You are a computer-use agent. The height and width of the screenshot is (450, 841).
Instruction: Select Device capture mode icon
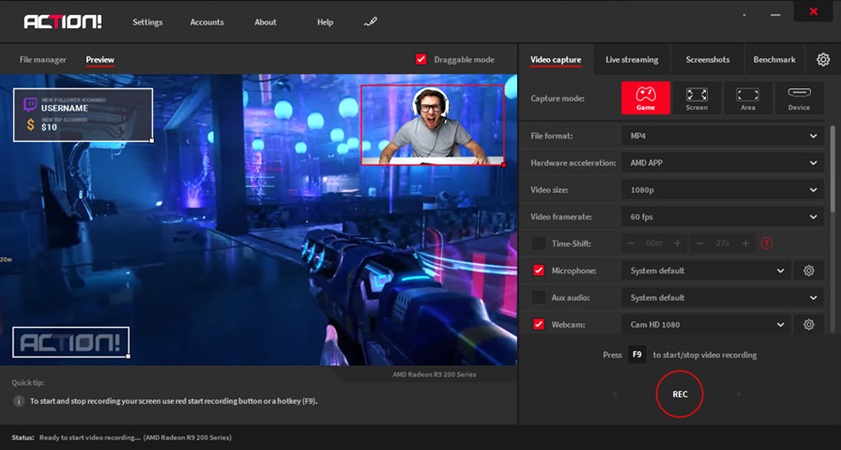(799, 98)
